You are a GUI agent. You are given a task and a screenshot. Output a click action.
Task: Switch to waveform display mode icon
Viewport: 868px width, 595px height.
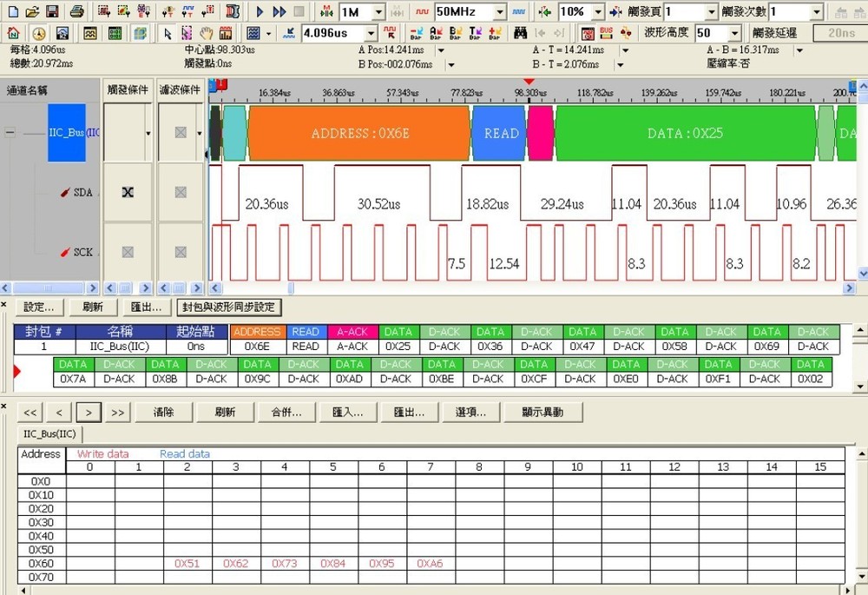89,33
